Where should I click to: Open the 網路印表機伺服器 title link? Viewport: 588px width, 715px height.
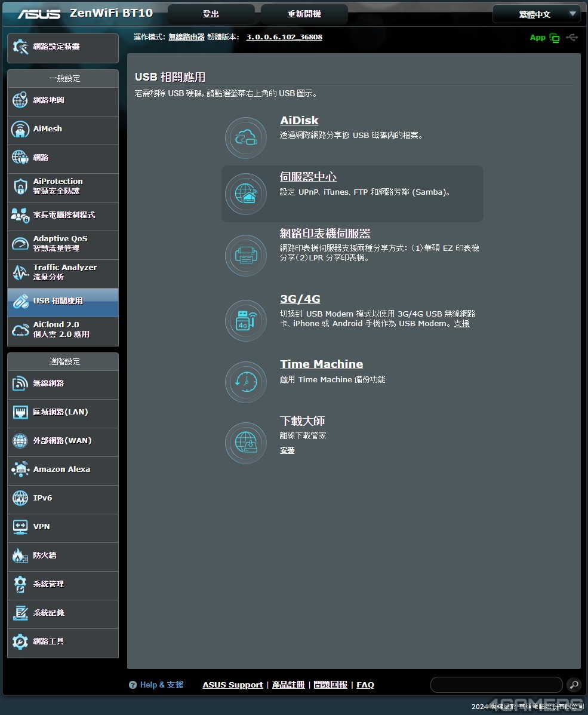coord(325,233)
